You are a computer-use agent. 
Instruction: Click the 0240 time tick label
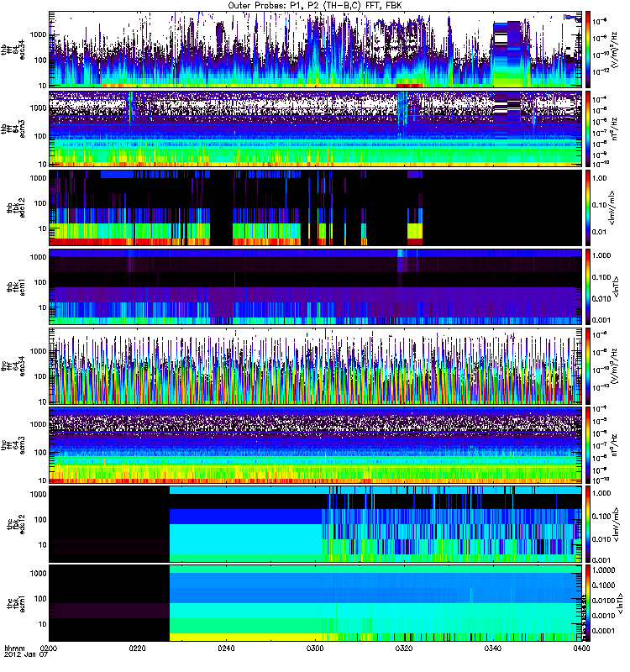coord(227,649)
